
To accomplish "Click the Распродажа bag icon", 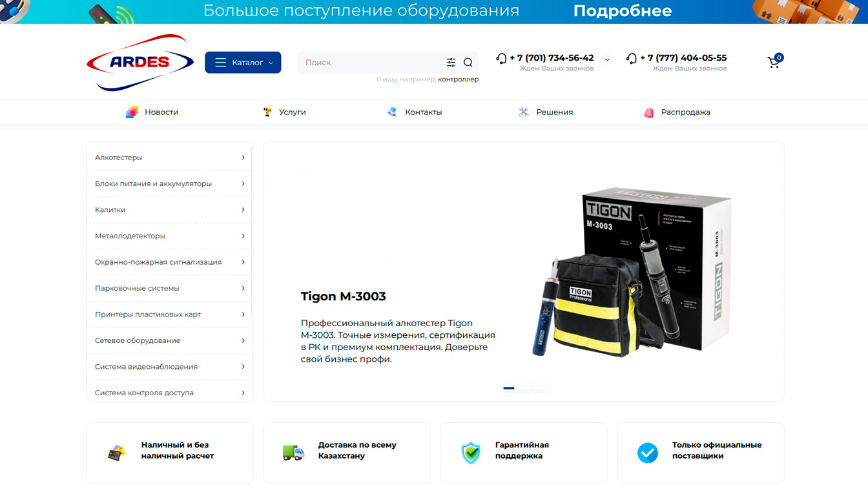I will point(648,112).
